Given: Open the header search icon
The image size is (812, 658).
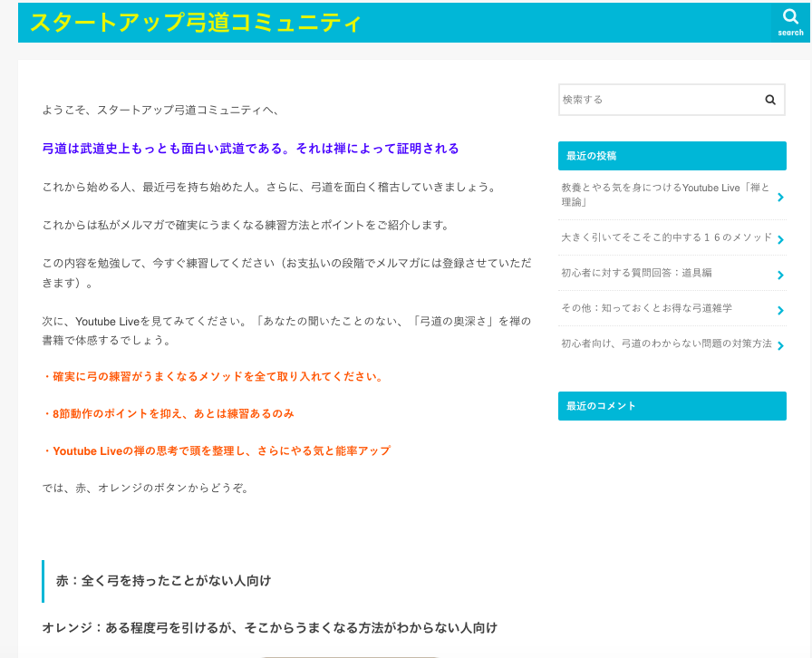Looking at the screenshot, I should tap(790, 23).
